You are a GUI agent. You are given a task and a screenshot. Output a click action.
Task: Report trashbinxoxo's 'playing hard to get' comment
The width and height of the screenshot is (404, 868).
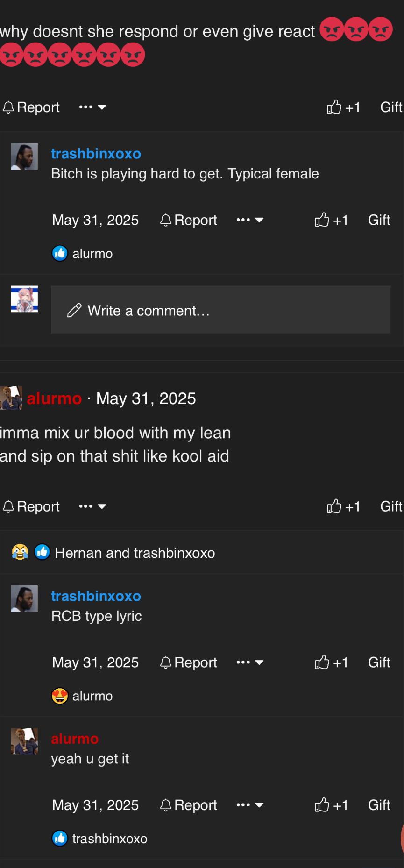(189, 220)
